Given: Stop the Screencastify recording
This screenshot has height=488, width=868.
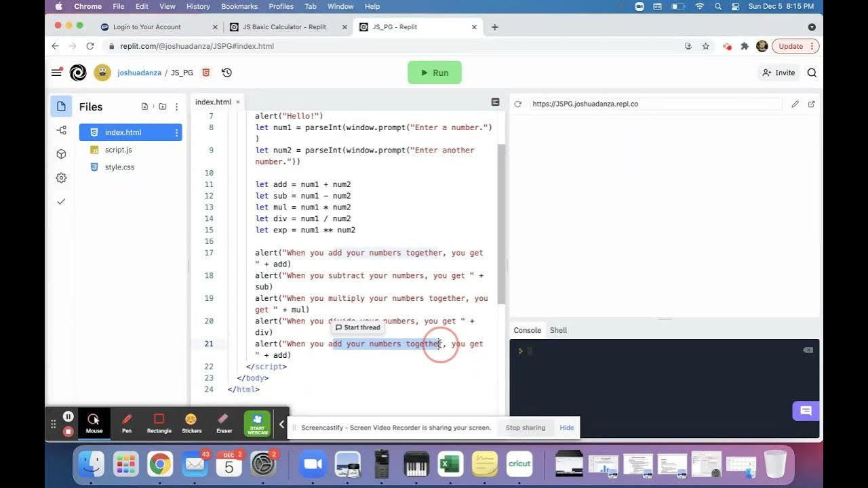Looking at the screenshot, I should click(68, 431).
